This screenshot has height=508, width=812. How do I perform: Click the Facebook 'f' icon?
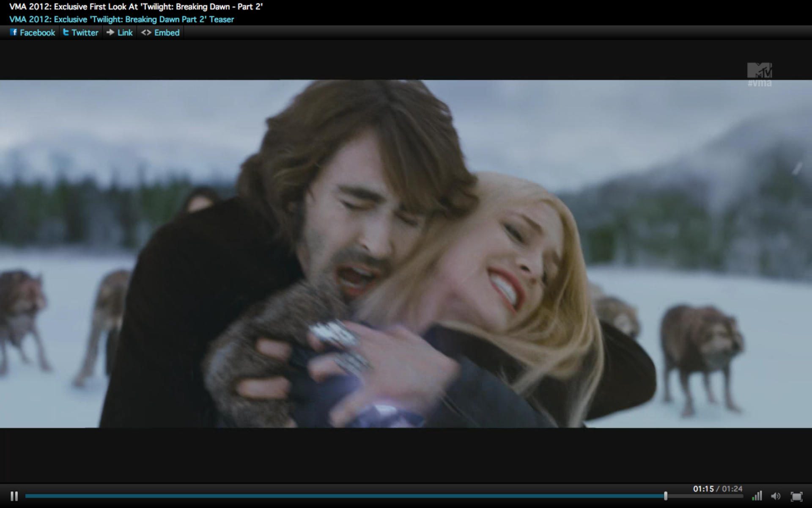14,32
